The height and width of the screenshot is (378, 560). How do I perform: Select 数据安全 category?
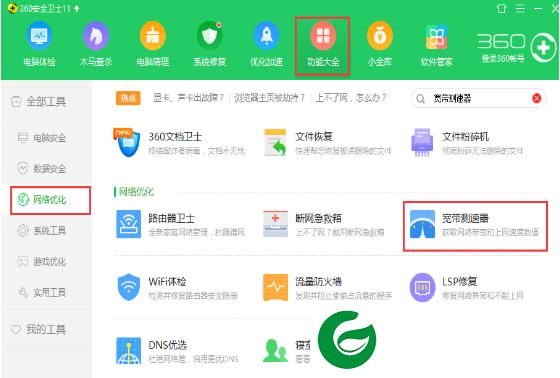(x=46, y=168)
